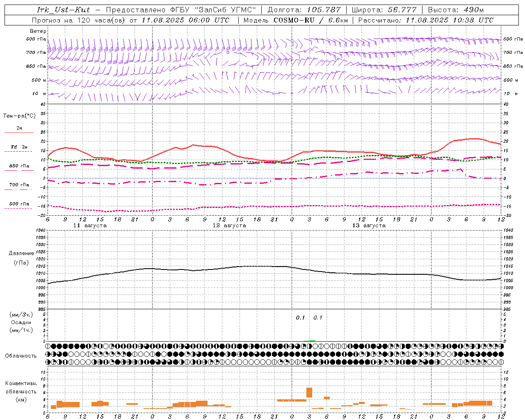525x420 pixels.
Task: Select the longitude value Долгота: 105.787
Action: click(x=304, y=10)
